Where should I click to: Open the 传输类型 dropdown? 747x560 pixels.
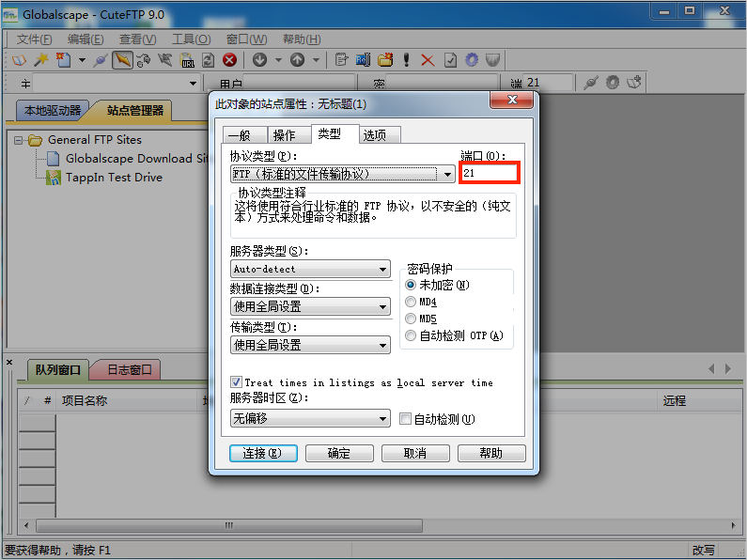pyautogui.click(x=310, y=345)
